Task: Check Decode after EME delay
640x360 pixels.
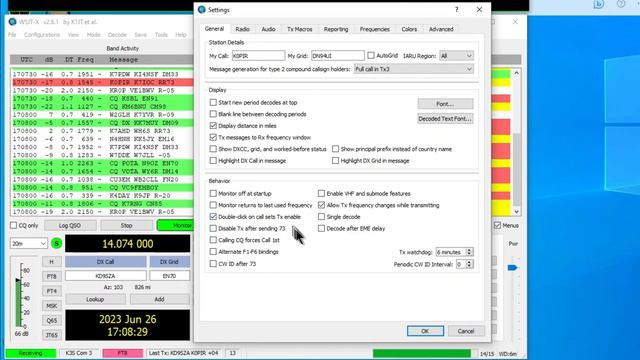Action: pyautogui.click(x=321, y=228)
